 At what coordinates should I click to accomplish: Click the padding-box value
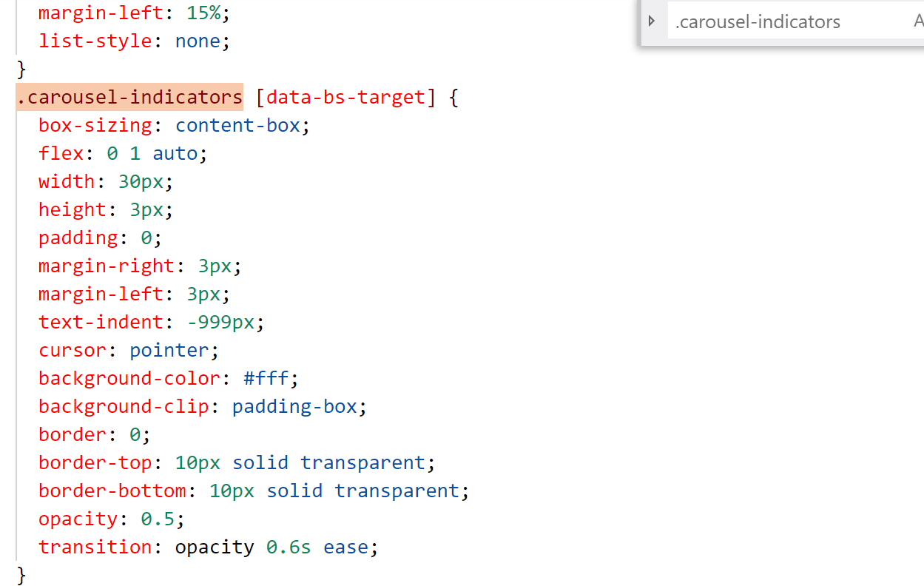pyautogui.click(x=294, y=406)
